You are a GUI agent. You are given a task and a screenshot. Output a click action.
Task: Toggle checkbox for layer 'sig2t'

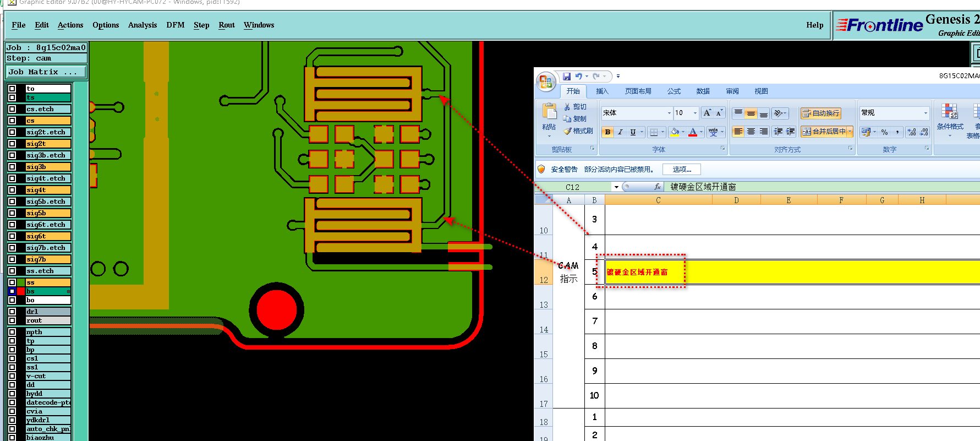[x=12, y=144]
